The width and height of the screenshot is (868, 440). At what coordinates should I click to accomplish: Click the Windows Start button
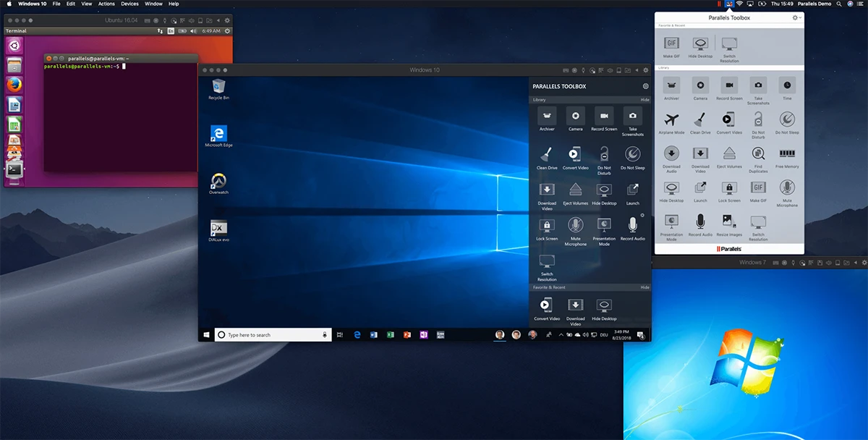tap(207, 334)
